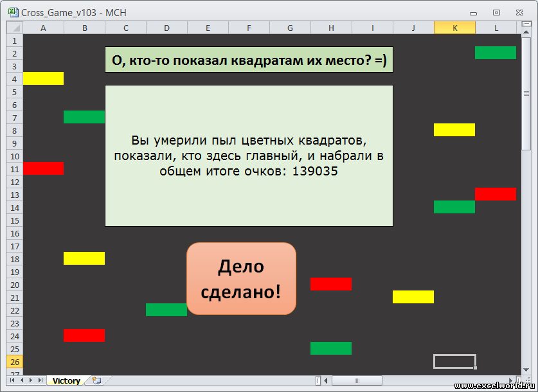Click the window title Cross_Game_v103 - MCH

tap(74, 13)
